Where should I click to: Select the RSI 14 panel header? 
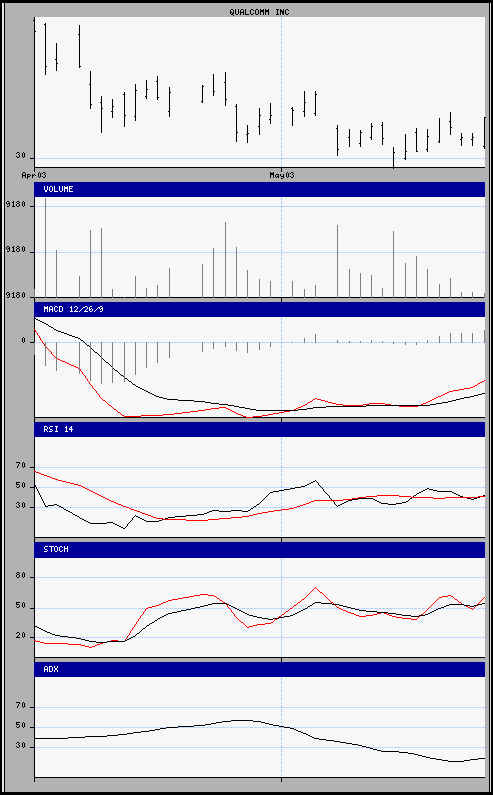tap(259, 429)
